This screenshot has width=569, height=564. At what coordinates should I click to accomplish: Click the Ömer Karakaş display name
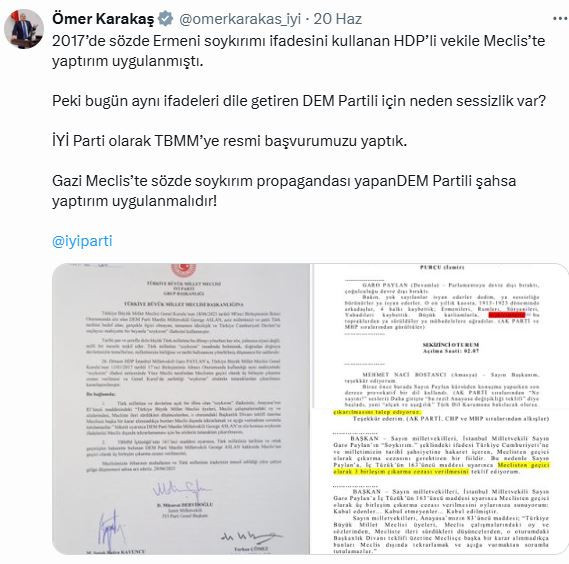103,19
